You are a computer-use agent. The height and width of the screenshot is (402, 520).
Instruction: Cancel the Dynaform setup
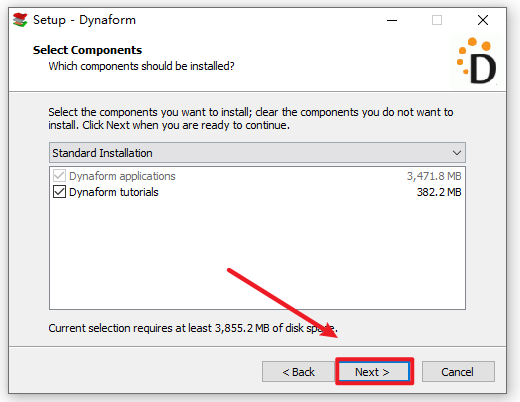458,372
